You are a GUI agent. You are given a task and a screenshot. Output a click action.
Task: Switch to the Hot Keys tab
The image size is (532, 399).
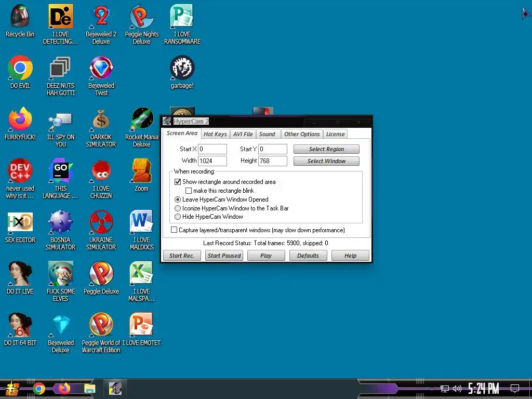215,134
